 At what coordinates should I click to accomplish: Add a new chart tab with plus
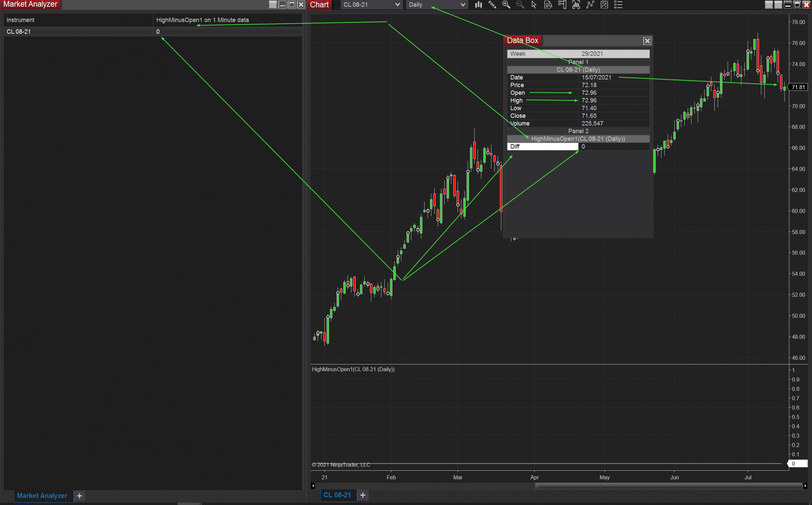pos(363,495)
